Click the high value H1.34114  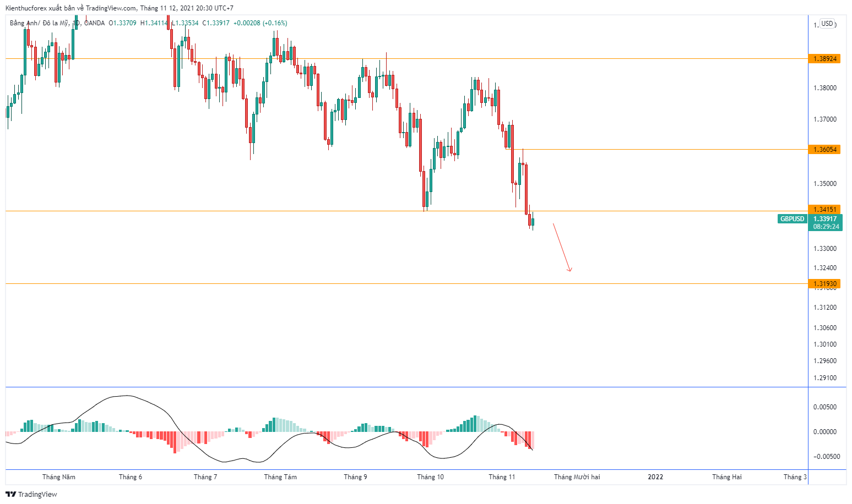(x=154, y=23)
